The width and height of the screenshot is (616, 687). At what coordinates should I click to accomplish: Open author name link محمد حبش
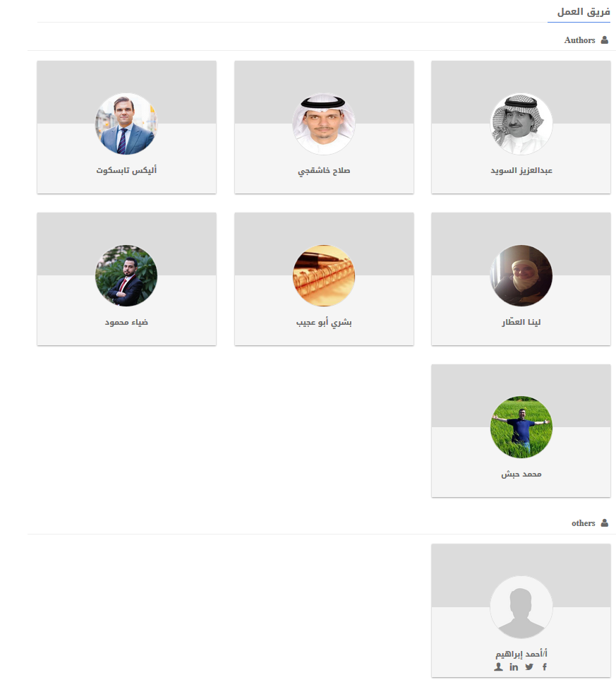[521, 474]
